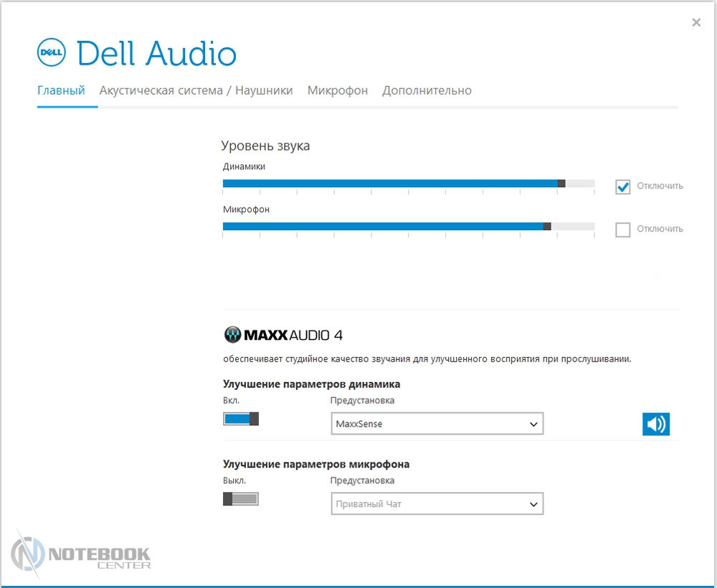Turn off the speaker enhancement switch
Screen dimensions: 717x588
pos(241,419)
